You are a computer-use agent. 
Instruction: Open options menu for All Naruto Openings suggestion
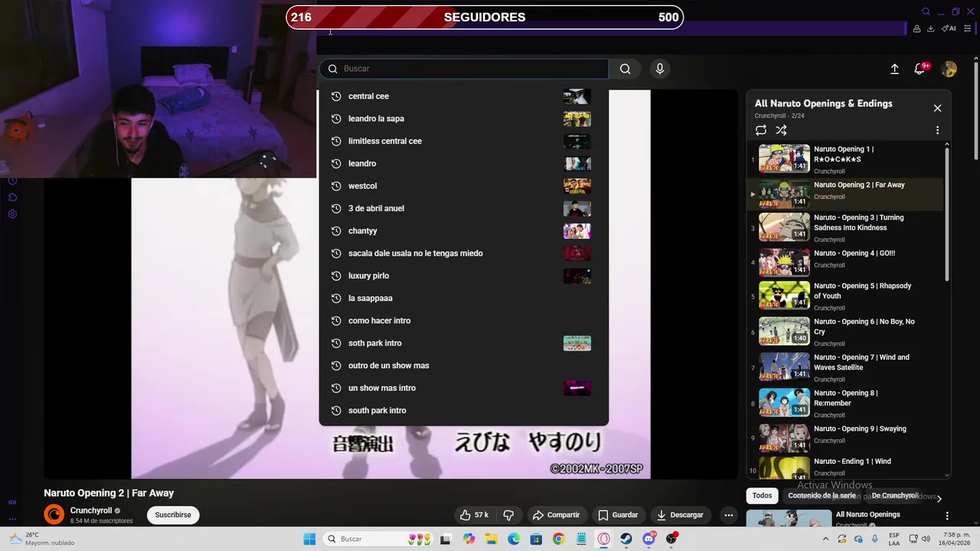tap(947, 517)
